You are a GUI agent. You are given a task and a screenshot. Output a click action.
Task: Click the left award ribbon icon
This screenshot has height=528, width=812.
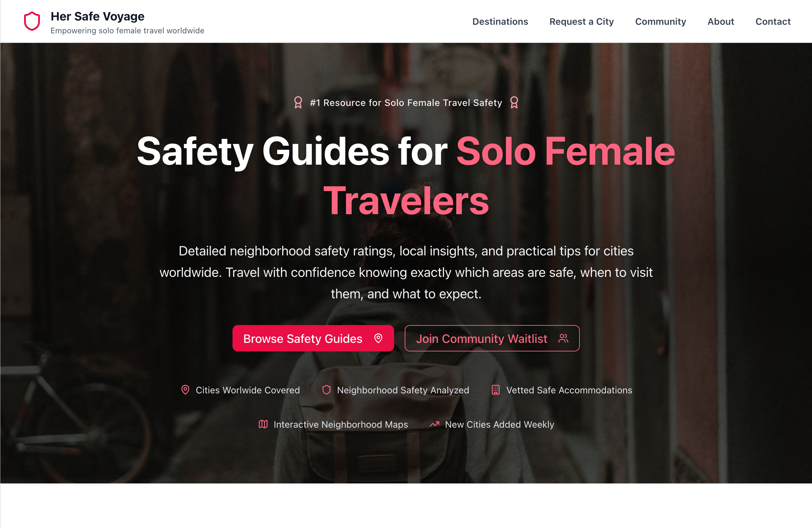click(x=298, y=102)
